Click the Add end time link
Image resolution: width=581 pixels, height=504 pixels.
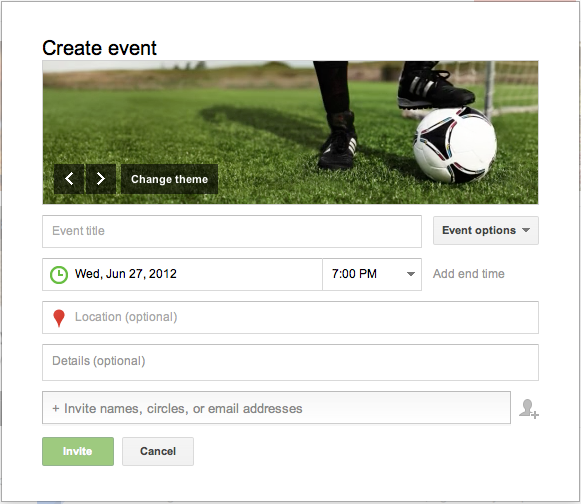(469, 274)
